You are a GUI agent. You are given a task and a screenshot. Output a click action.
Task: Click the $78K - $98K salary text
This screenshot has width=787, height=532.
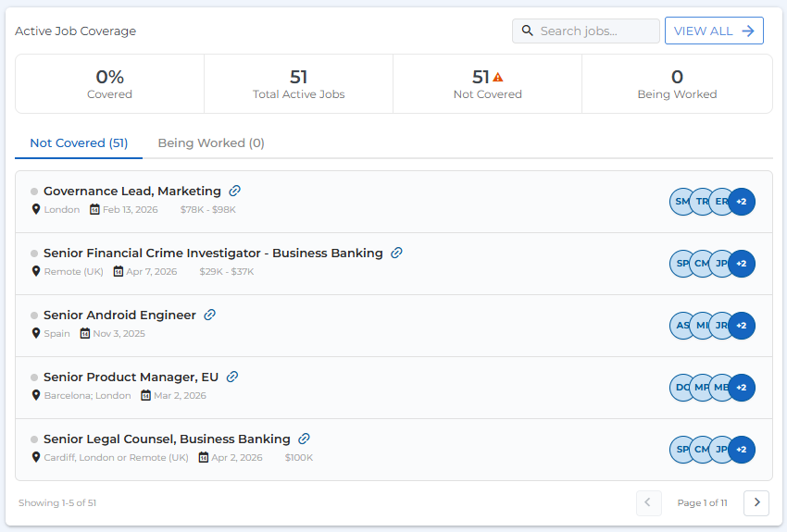click(x=207, y=210)
